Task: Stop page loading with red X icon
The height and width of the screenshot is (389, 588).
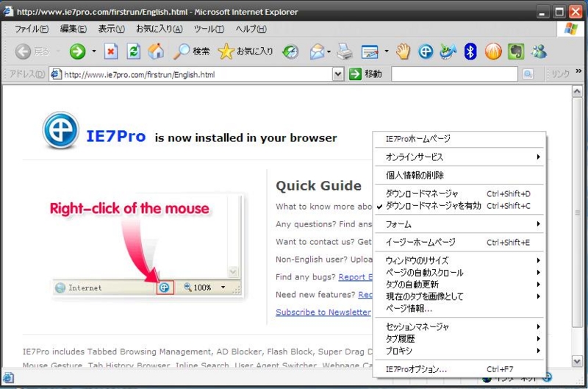Action: click(x=111, y=51)
